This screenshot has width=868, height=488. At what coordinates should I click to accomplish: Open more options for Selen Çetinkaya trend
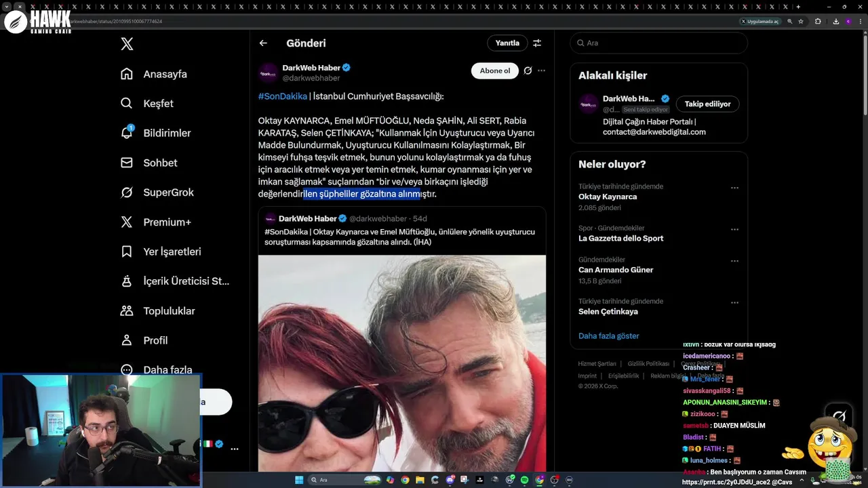point(734,302)
